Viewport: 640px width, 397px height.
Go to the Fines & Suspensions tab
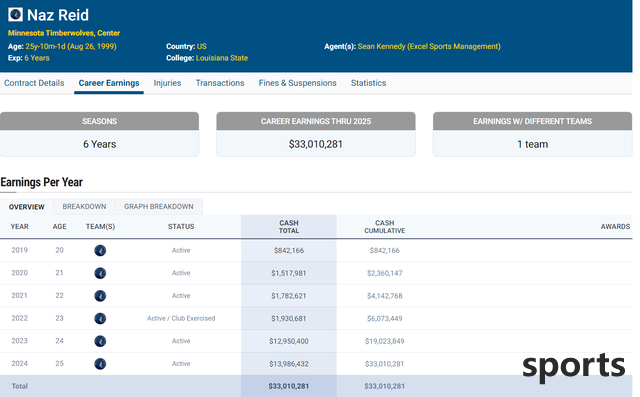pos(298,83)
